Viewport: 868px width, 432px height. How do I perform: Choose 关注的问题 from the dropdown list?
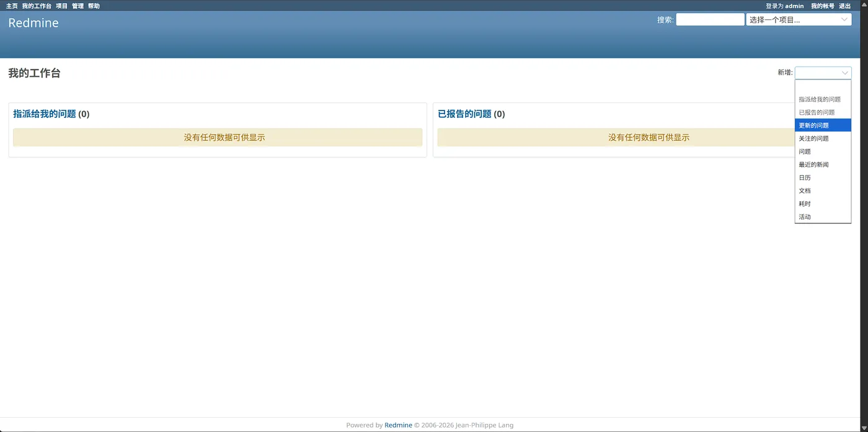pyautogui.click(x=823, y=138)
